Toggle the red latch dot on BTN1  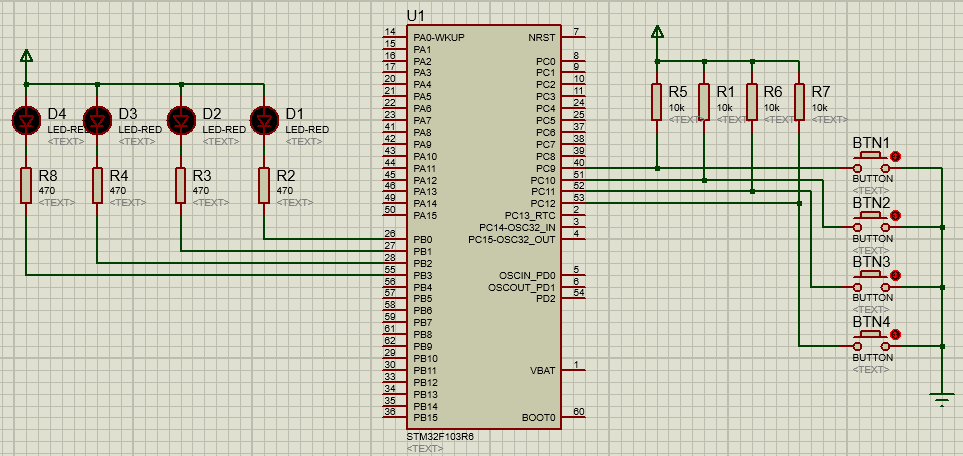point(895,156)
